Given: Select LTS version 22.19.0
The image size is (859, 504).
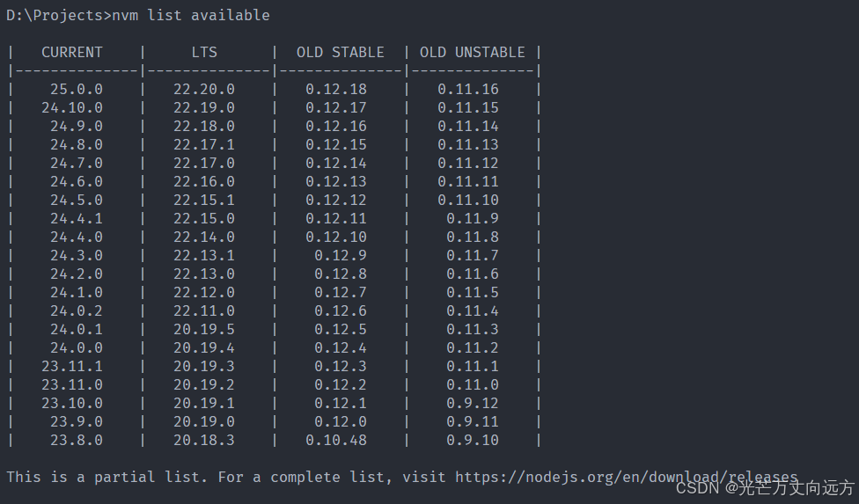Looking at the screenshot, I should pos(204,108).
